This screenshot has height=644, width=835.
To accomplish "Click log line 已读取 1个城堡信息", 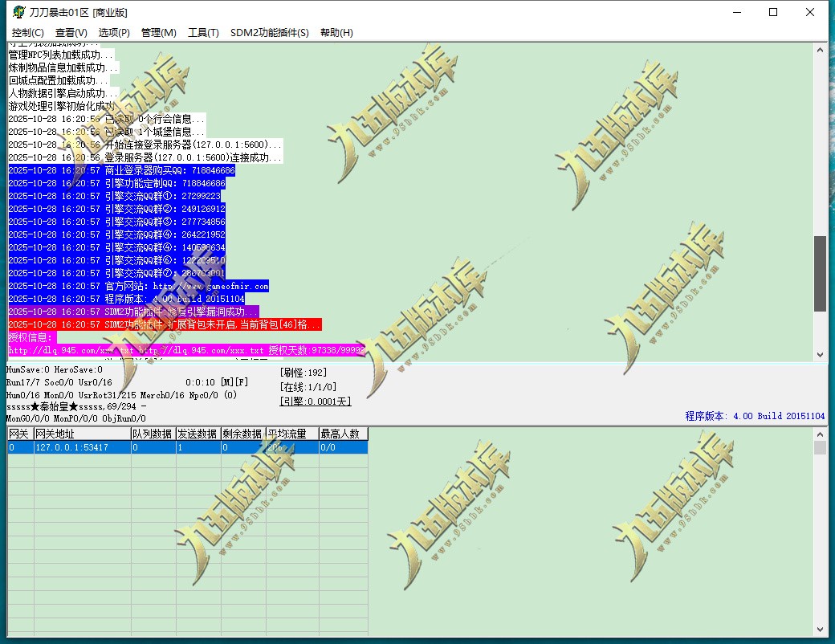I will 107,132.
